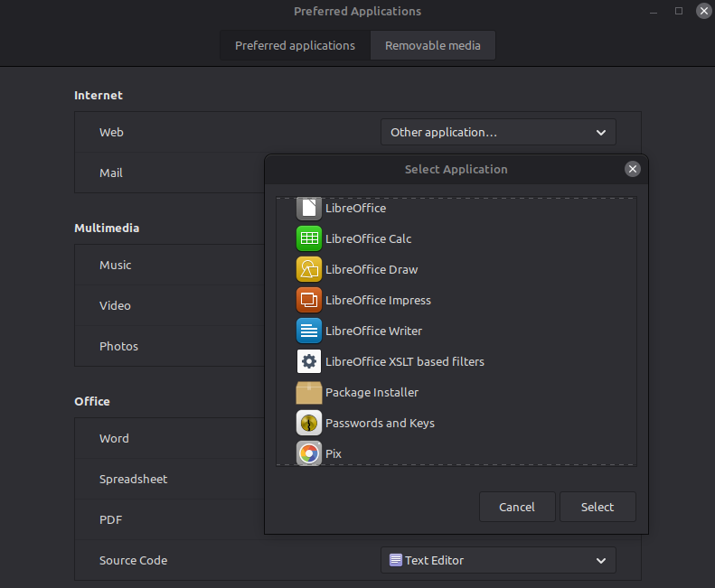Confirm with the Select button

597,507
